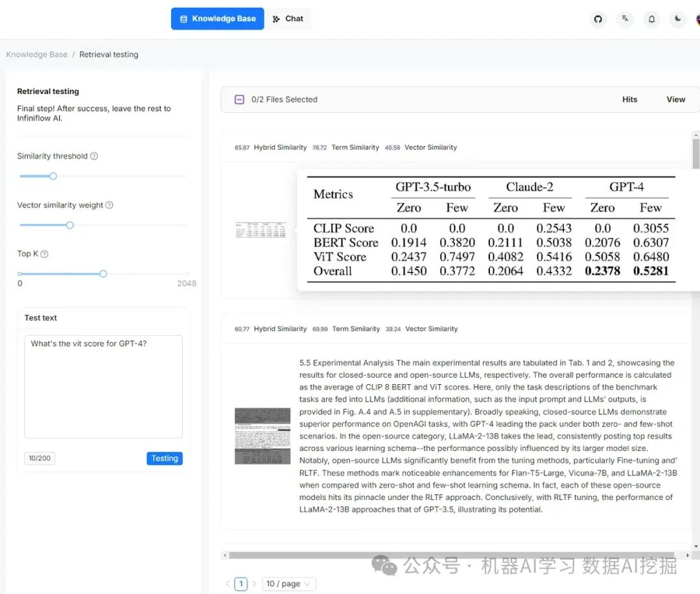Click the Similarity threshold help icon
700x594 pixels.
coord(94,156)
